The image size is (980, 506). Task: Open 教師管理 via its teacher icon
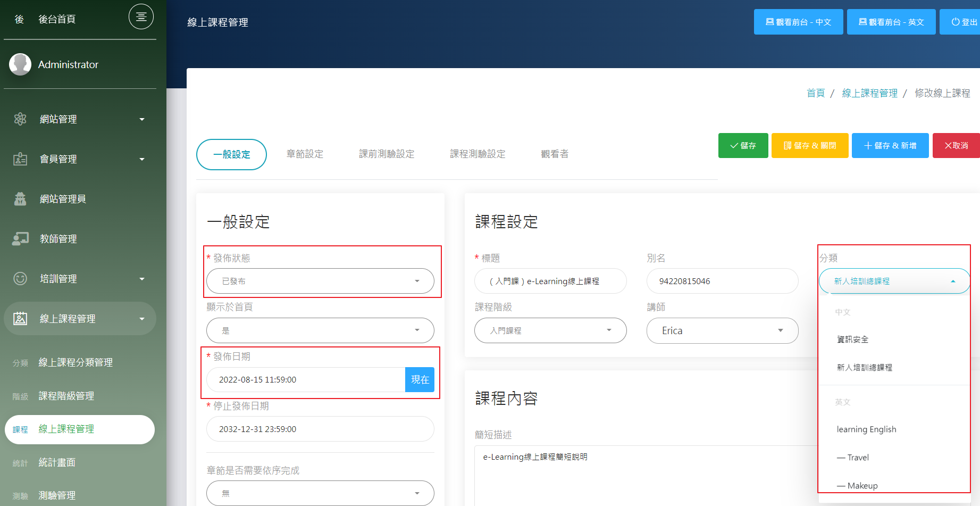[x=20, y=238]
